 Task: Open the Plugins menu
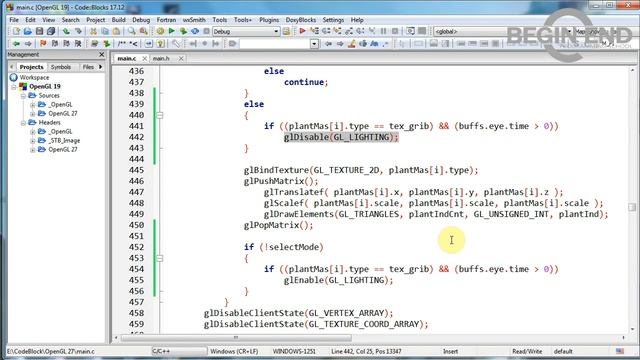(269, 20)
